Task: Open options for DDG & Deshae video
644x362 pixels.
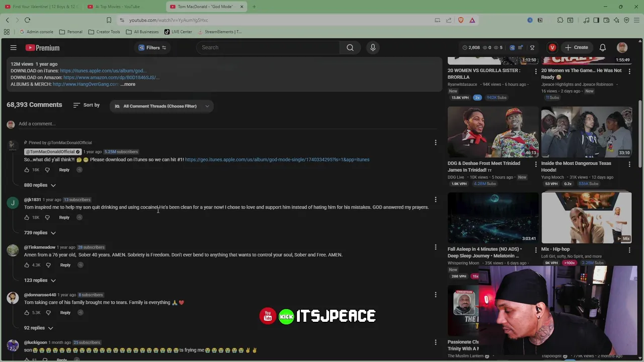Action: (x=536, y=164)
